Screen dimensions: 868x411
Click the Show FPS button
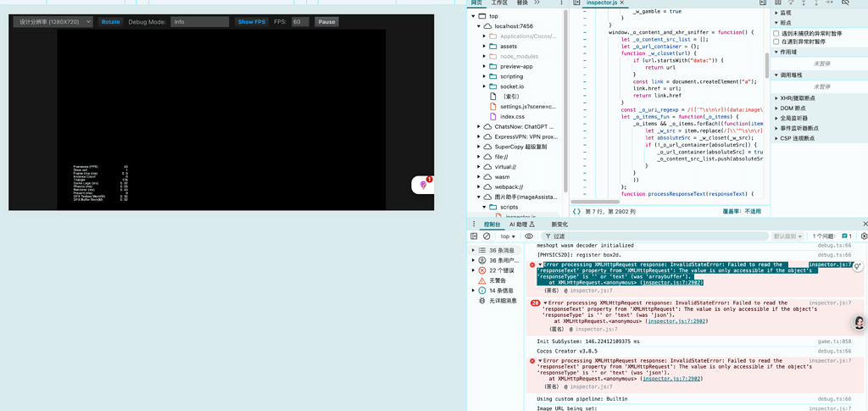click(x=251, y=22)
